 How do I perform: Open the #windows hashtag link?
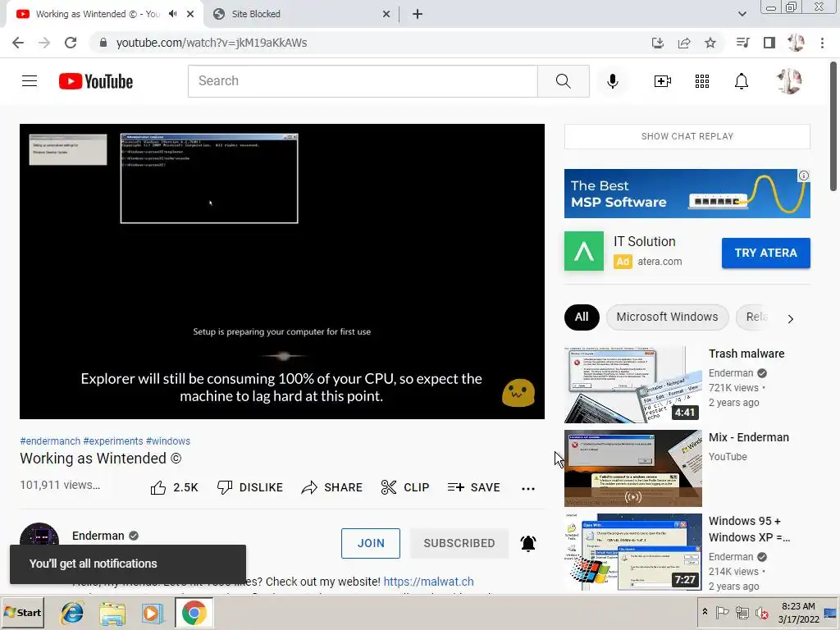pos(168,441)
